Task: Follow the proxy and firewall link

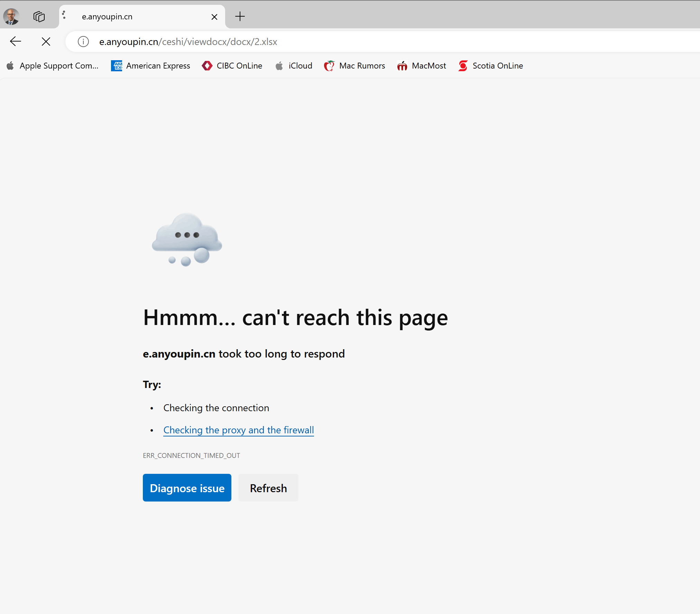Action: [238, 430]
